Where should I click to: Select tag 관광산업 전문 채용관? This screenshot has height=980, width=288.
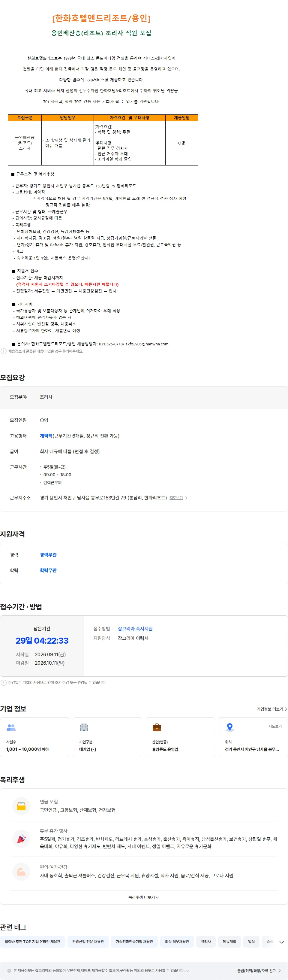[x=88, y=942]
